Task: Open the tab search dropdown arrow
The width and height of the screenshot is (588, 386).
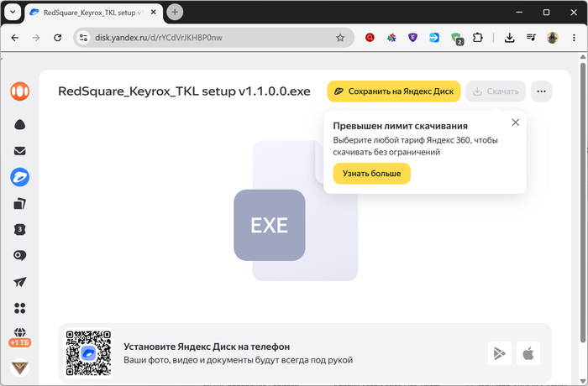Action: click(x=13, y=12)
